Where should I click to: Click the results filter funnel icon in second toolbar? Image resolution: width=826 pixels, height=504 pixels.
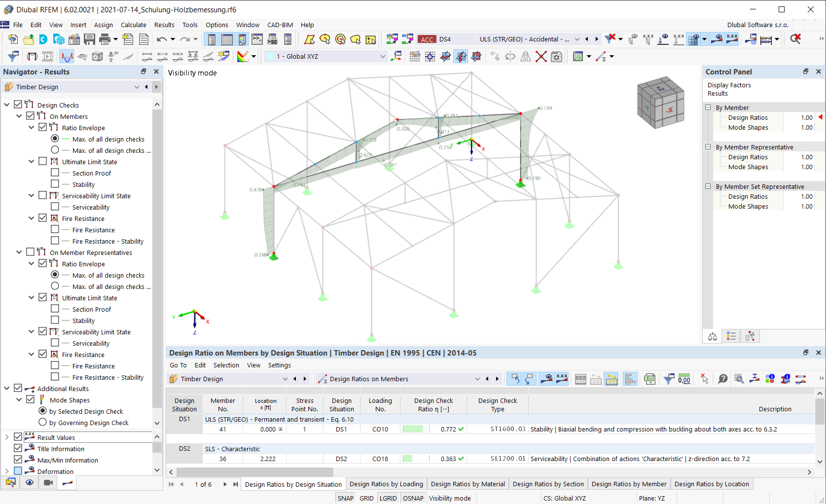coord(13,57)
